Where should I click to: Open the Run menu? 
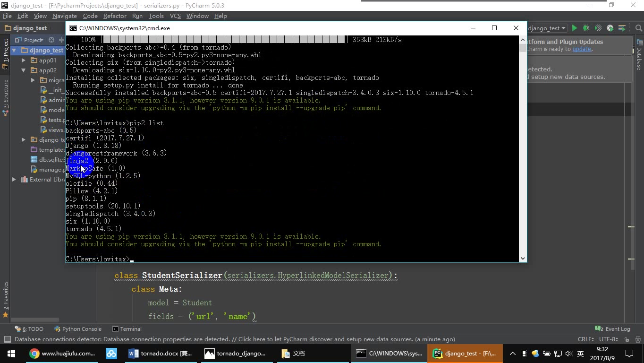tap(137, 16)
